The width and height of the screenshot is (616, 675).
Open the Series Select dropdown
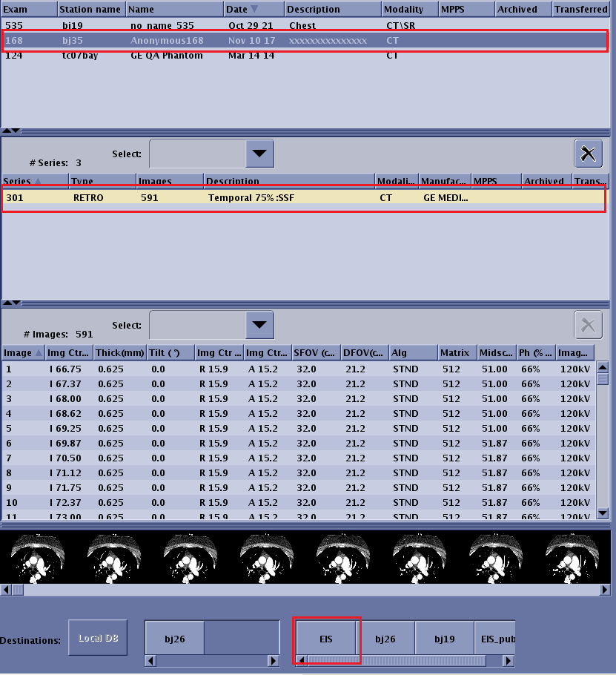(259, 154)
